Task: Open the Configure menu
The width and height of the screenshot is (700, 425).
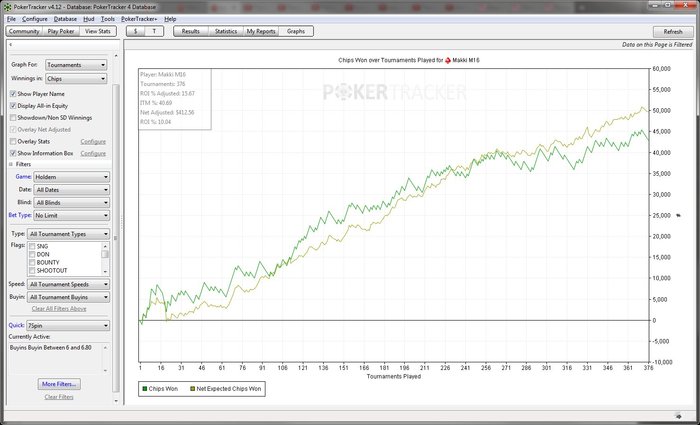Action: point(35,19)
